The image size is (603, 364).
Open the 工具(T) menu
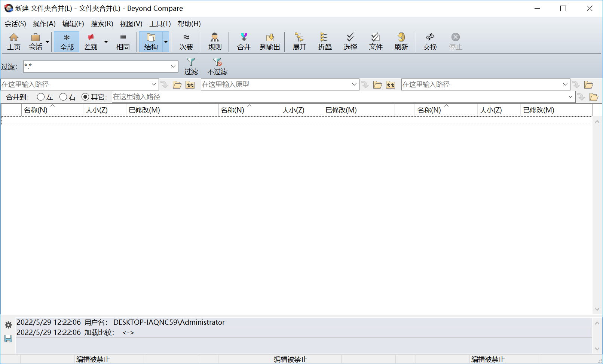pyautogui.click(x=160, y=24)
